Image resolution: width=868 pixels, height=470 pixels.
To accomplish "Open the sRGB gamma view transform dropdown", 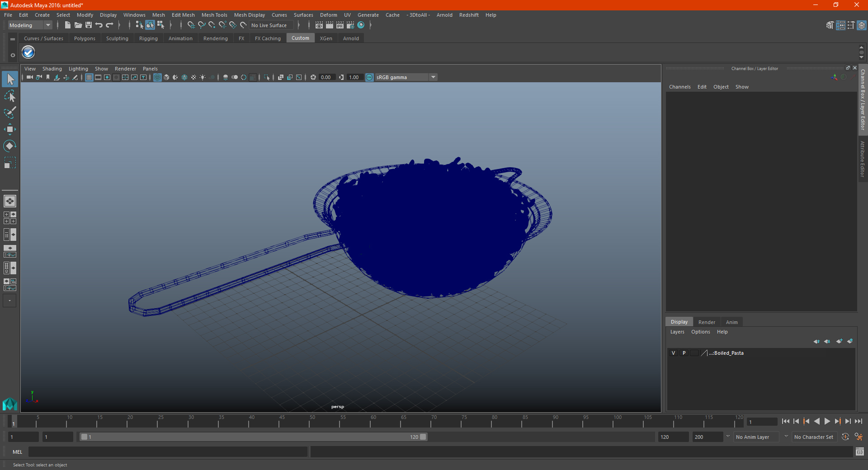I will coord(406,77).
